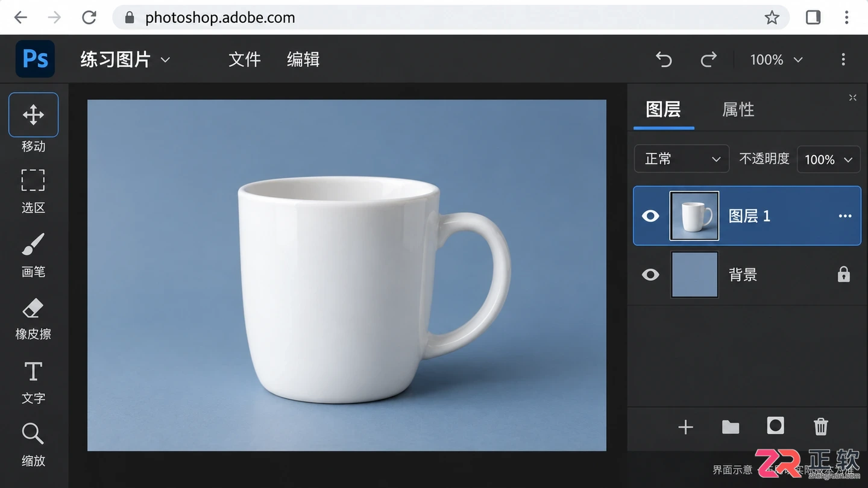This screenshot has width=868, height=488.
Task: Hide the 图层 1 layer
Action: point(650,216)
